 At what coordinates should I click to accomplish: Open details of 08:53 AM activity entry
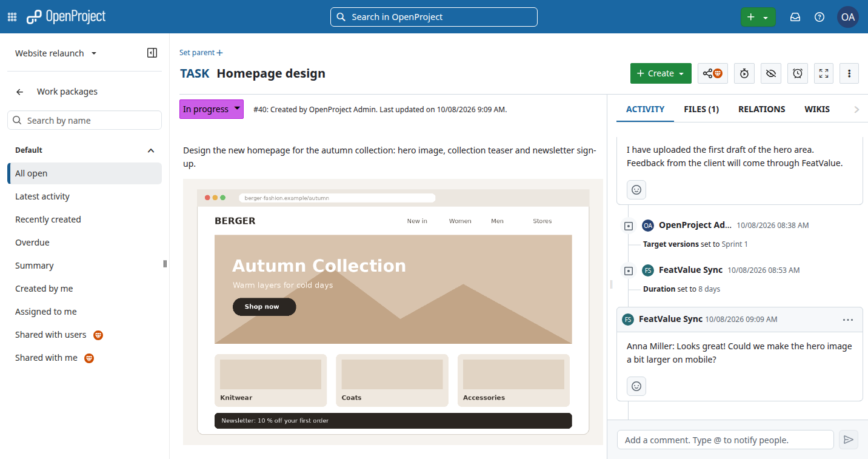point(629,270)
